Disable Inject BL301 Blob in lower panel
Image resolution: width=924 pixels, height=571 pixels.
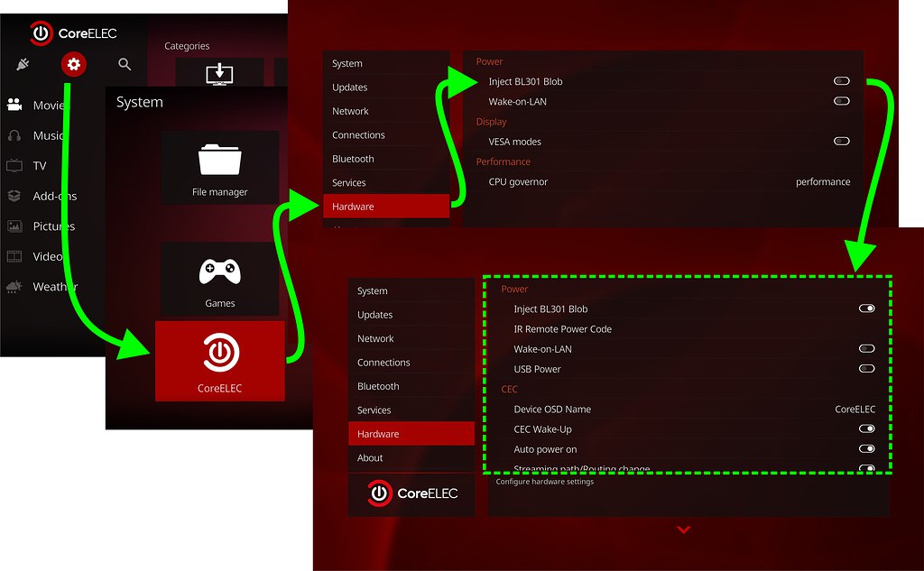[x=867, y=309]
